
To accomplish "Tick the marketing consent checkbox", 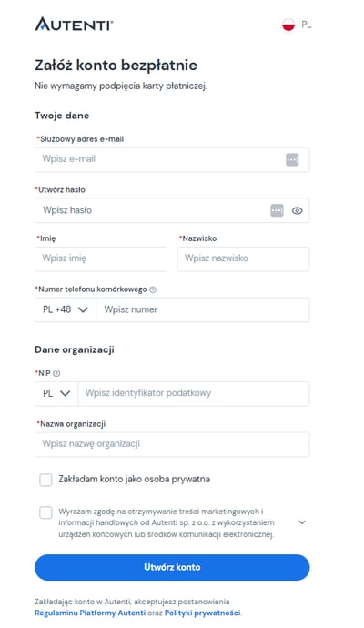I will coord(45,512).
